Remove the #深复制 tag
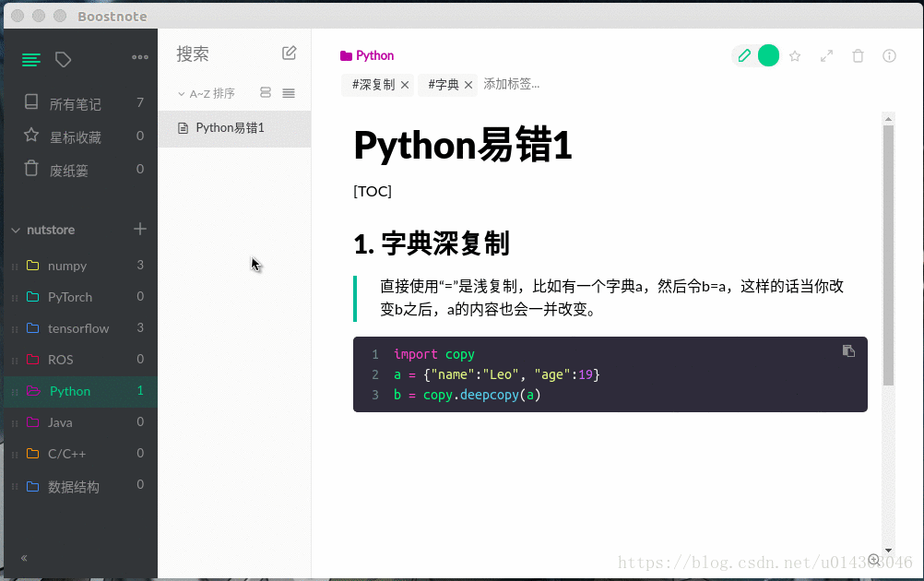 (405, 86)
